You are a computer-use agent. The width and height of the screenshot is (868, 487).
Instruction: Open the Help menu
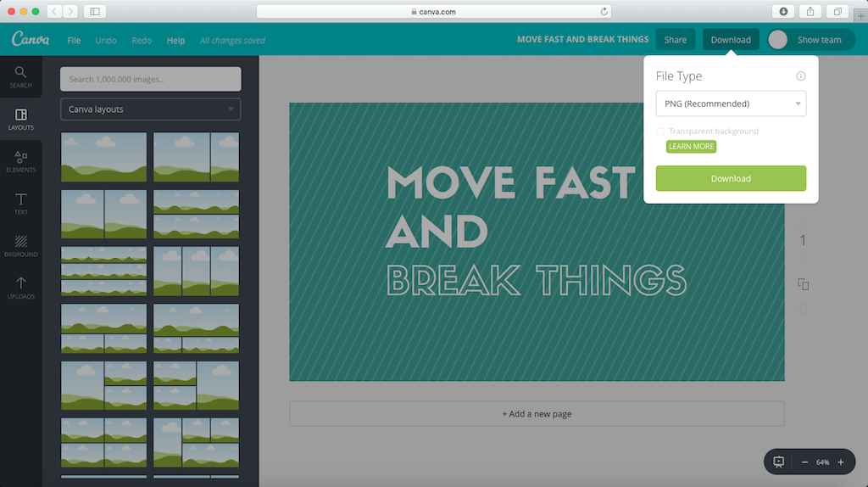tap(175, 40)
